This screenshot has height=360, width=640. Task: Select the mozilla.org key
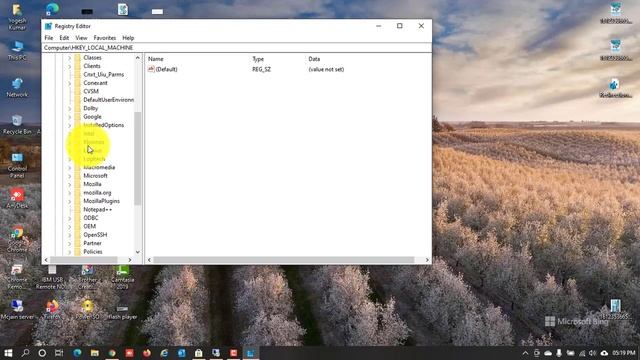coord(97,193)
